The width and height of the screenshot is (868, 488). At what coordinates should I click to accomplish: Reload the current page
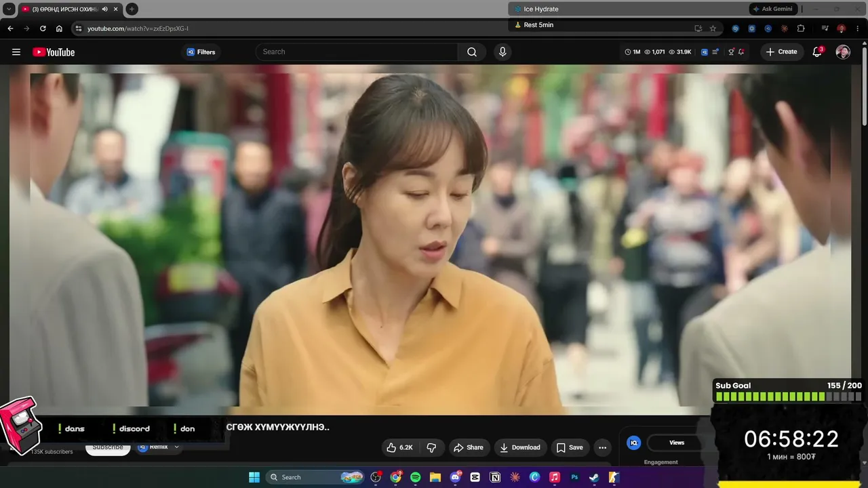[x=43, y=28]
